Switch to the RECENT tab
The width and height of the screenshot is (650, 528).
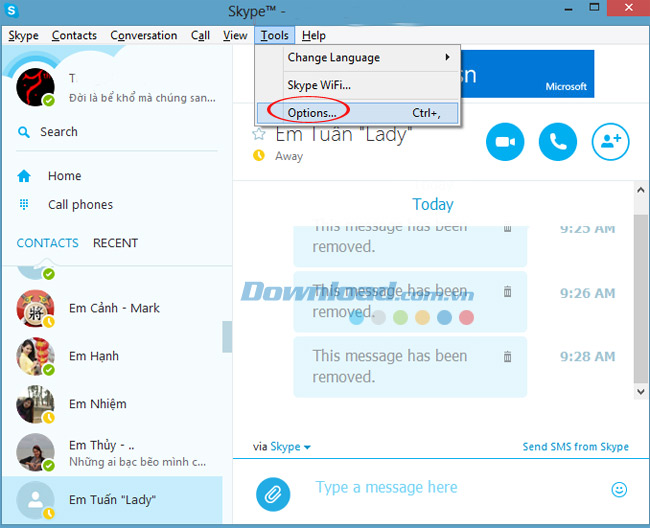pos(115,243)
